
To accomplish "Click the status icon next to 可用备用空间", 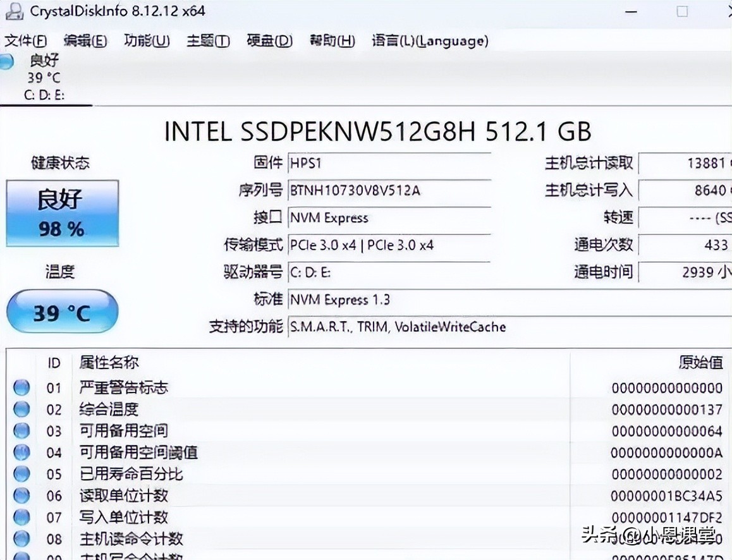I will click(21, 431).
